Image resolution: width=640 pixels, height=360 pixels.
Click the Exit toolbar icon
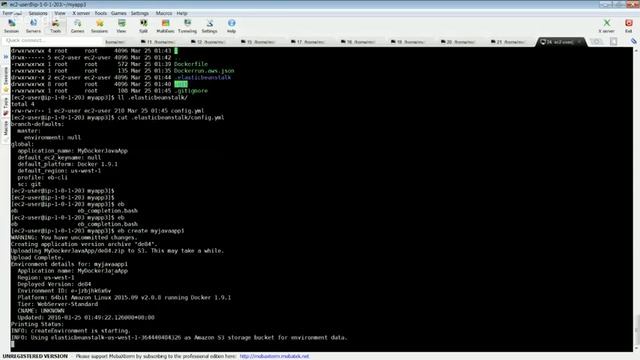[x=629, y=26]
